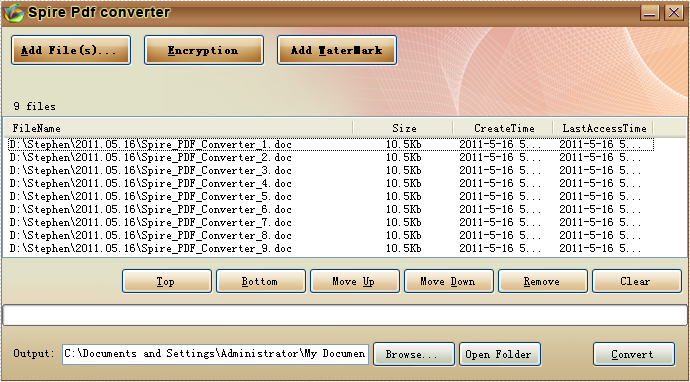
Task: Browse for an output folder
Action: point(414,354)
